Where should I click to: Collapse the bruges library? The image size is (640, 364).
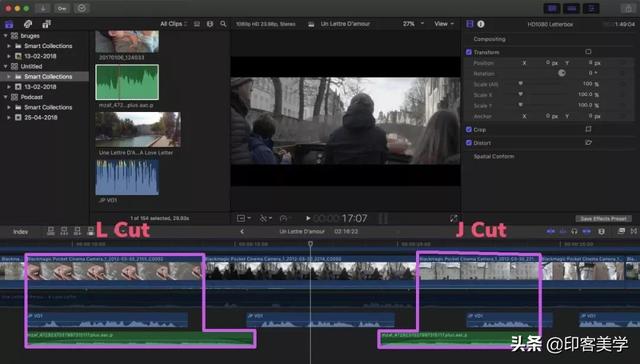(5, 36)
